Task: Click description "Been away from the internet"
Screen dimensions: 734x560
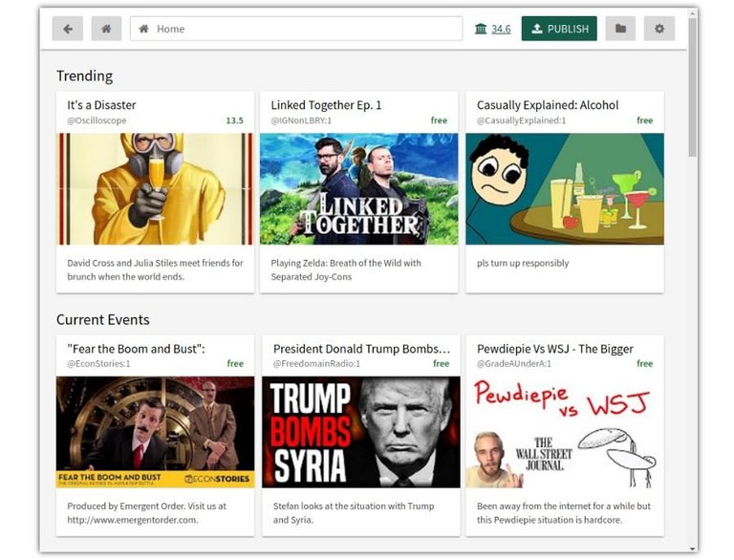Action: pos(564,513)
